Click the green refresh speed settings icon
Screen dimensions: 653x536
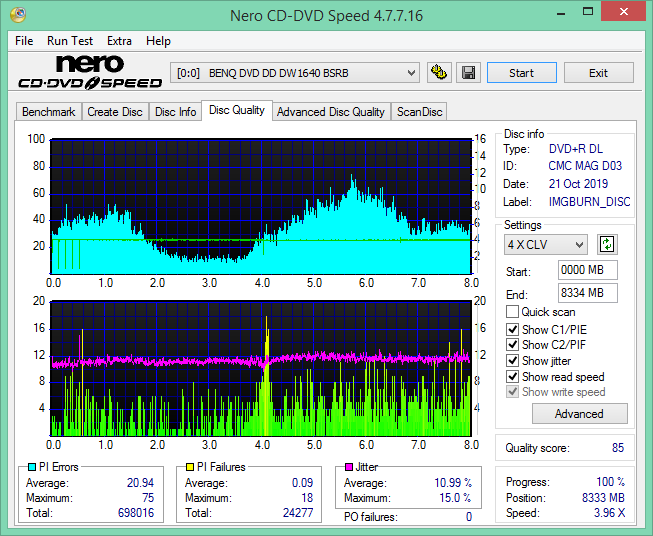click(607, 244)
